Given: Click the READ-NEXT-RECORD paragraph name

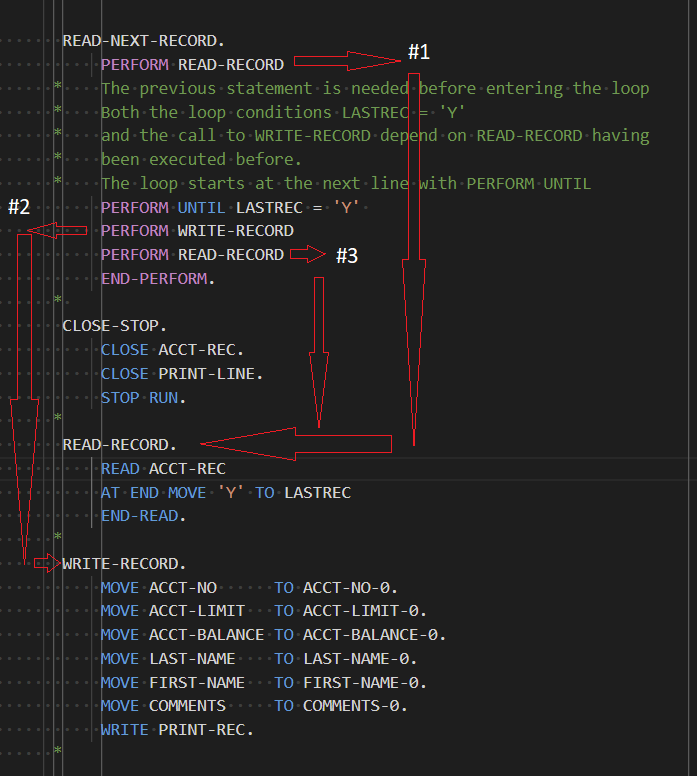Looking at the screenshot, I should coord(144,41).
